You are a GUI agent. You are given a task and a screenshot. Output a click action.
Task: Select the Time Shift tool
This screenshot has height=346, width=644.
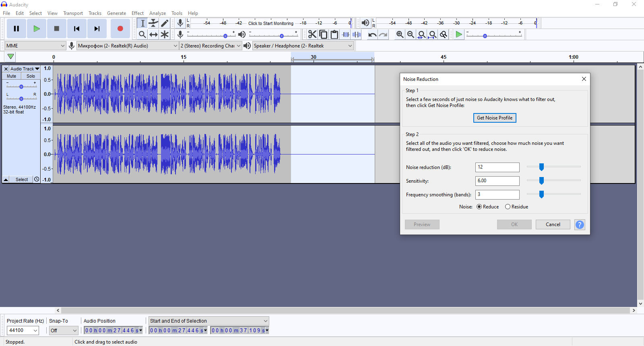tap(153, 35)
